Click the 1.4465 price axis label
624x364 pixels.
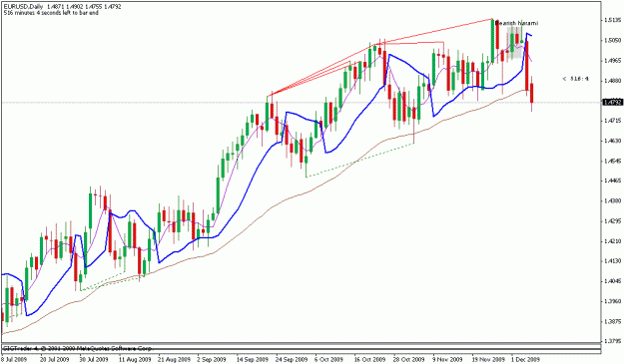[x=613, y=181]
